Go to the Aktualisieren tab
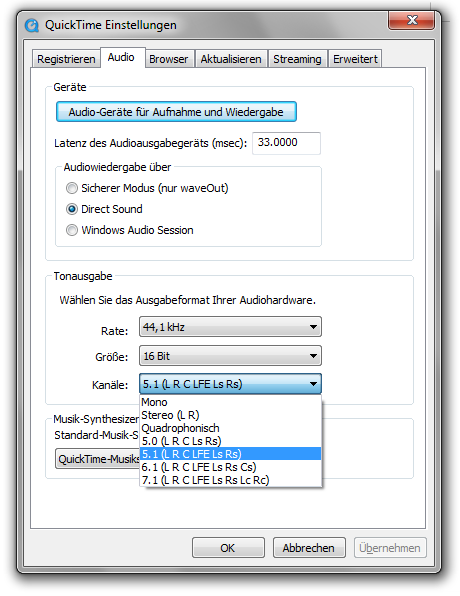 point(231,59)
